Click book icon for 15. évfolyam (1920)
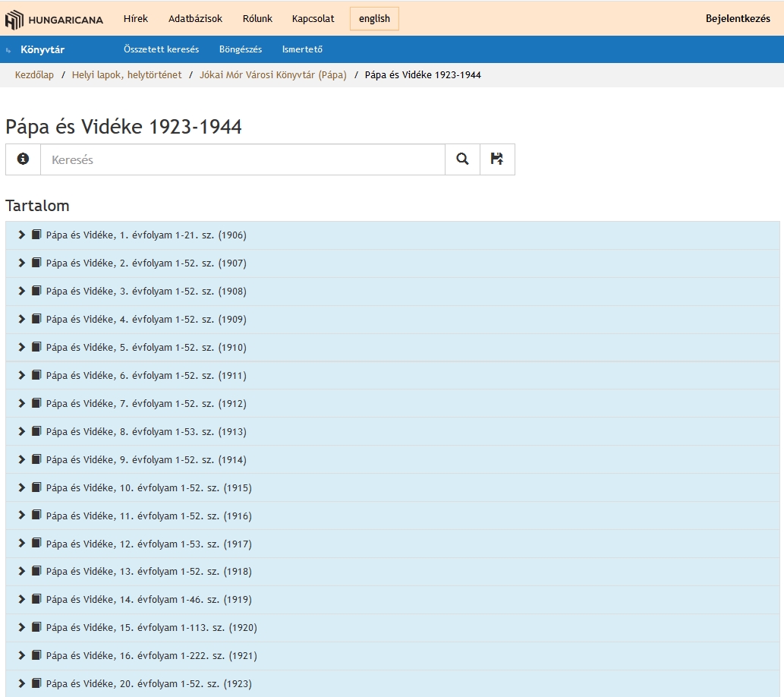This screenshot has height=697, width=784. tap(36, 626)
